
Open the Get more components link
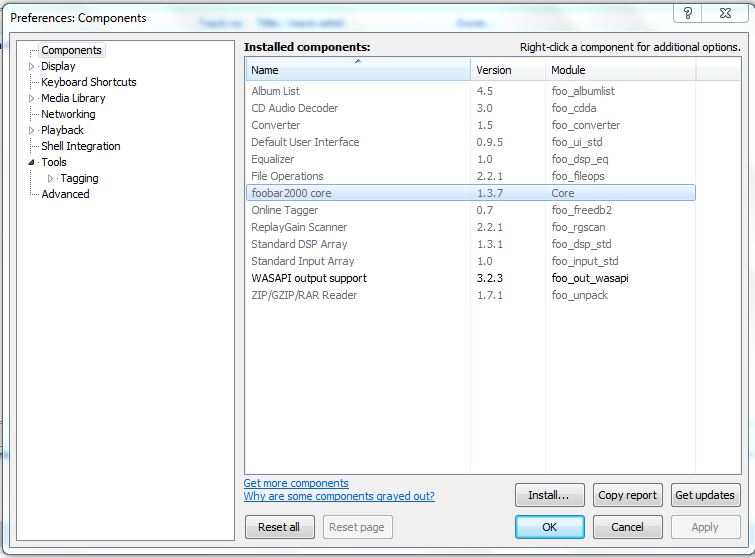(x=296, y=483)
